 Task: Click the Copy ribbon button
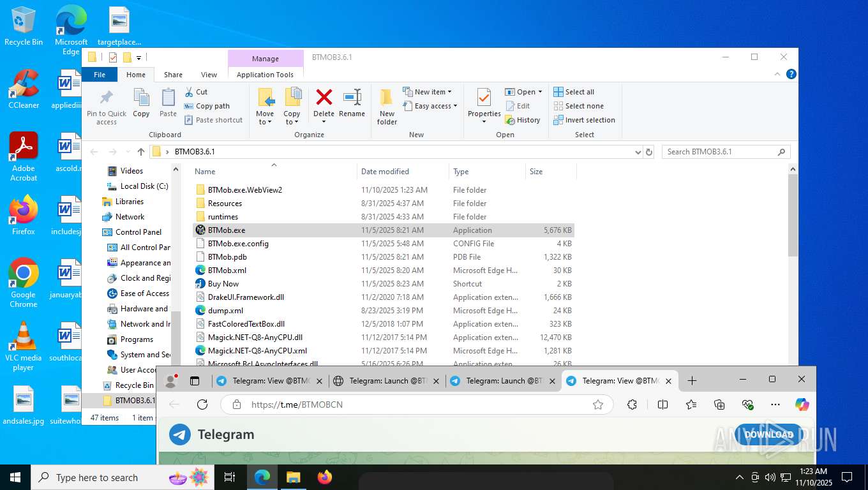pyautogui.click(x=141, y=103)
